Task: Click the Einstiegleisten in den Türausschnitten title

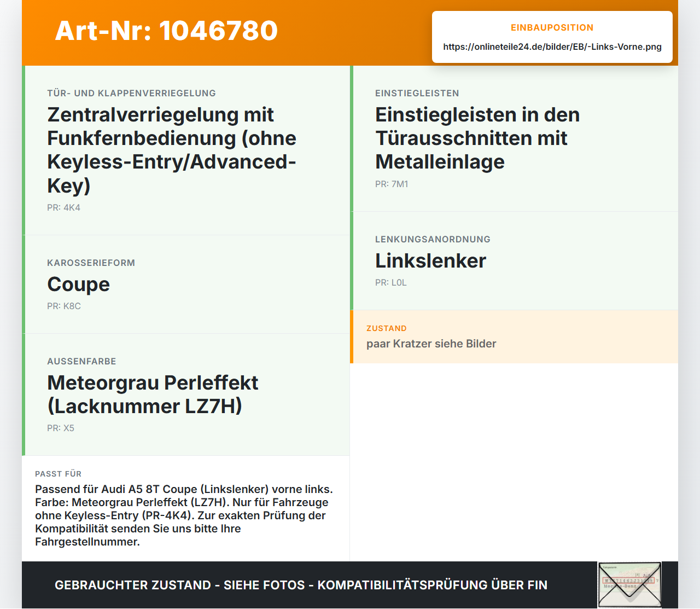Action: [x=477, y=138]
